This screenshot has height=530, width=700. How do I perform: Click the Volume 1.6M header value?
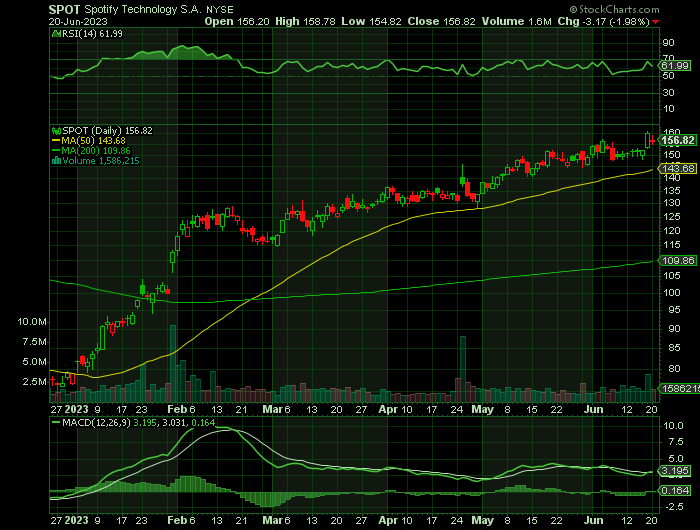point(517,21)
